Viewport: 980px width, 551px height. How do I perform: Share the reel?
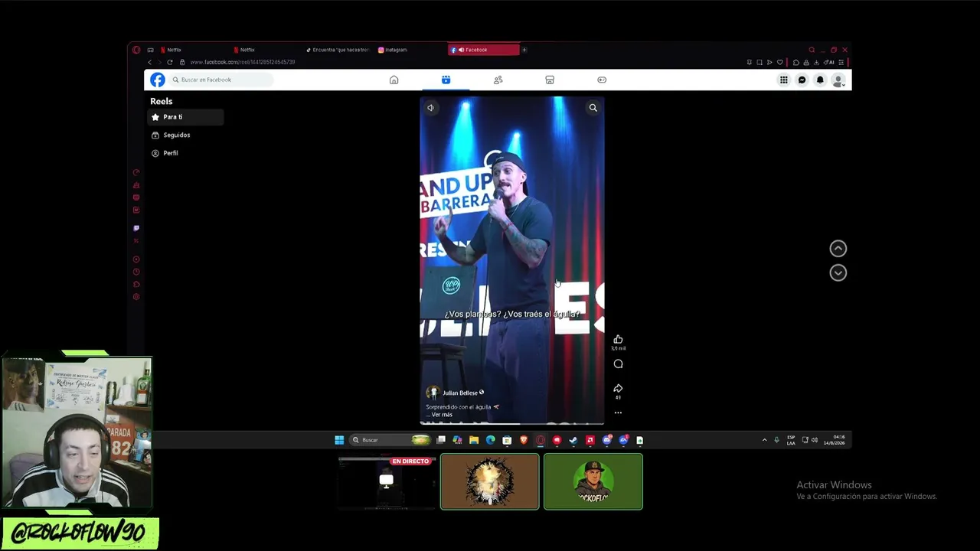pyautogui.click(x=618, y=389)
